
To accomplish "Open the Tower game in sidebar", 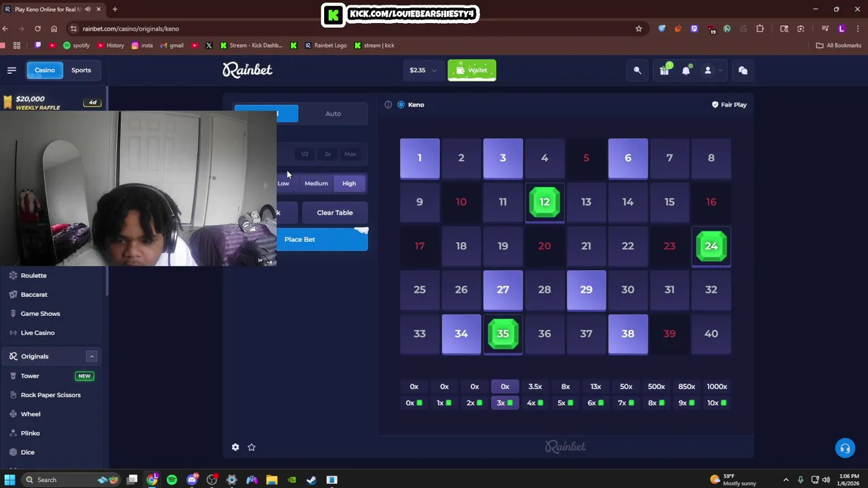I will tap(30, 376).
